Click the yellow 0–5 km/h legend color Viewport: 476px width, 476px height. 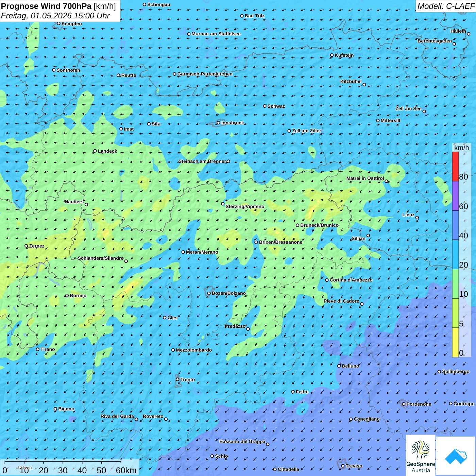(455, 342)
